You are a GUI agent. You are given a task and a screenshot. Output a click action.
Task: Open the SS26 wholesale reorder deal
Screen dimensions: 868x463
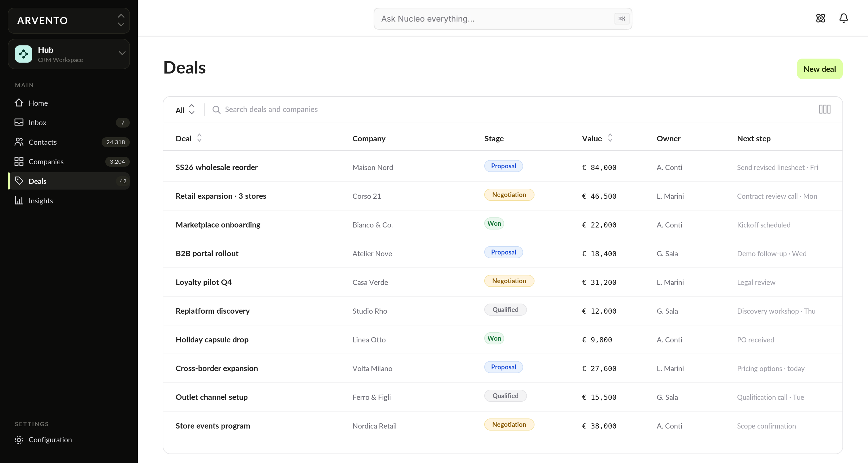[x=216, y=167]
